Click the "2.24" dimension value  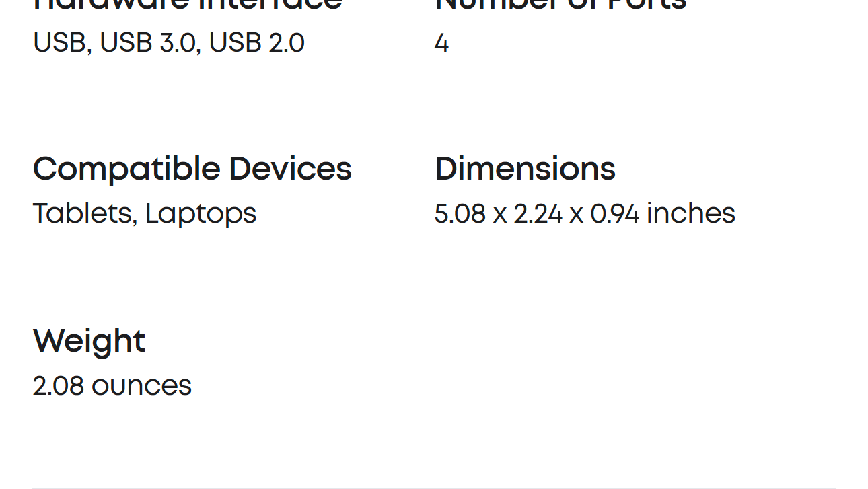point(538,214)
